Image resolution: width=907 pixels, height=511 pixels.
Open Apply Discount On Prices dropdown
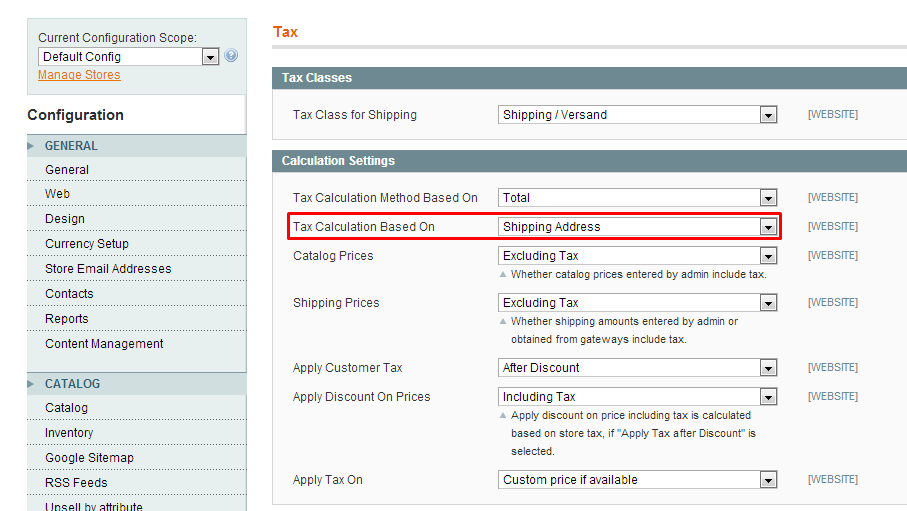pos(637,397)
